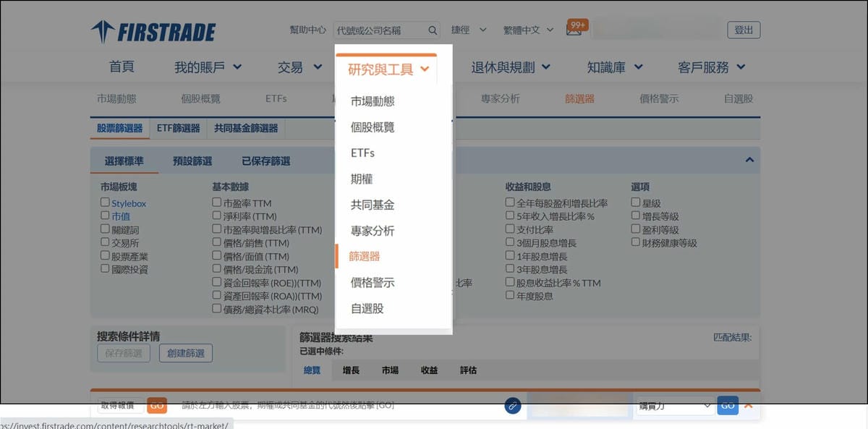
Task: Select 價格警示 in dropdown menu
Action: pos(373,282)
